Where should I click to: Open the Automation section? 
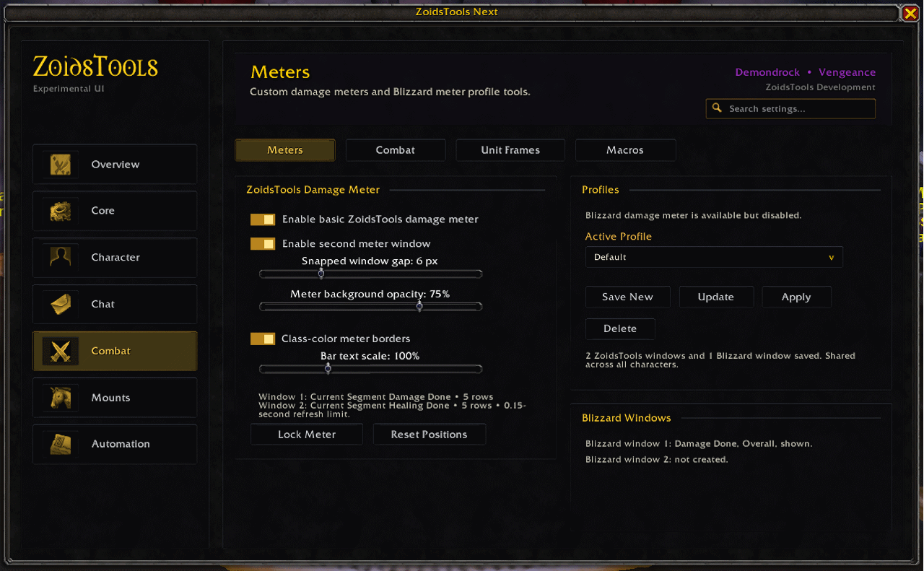coord(115,444)
